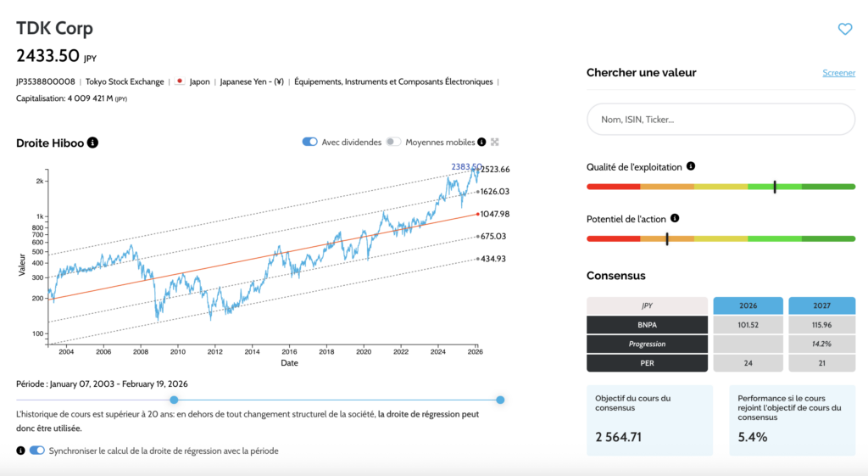The image size is (868, 476).
Task: Open the Screener link
Action: pos(838,73)
